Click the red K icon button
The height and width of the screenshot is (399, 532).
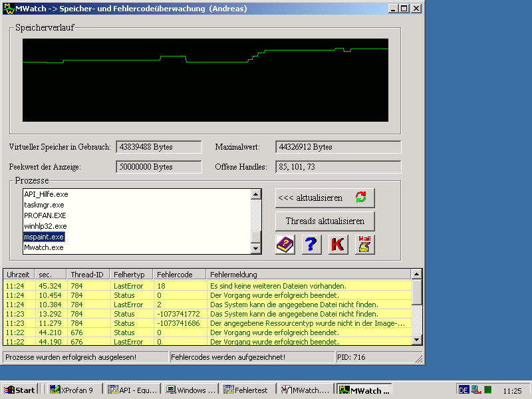point(338,245)
